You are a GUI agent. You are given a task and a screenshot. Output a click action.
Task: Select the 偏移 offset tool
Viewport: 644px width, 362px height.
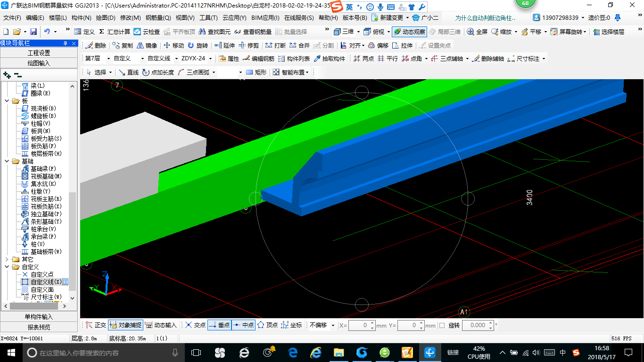378,45
